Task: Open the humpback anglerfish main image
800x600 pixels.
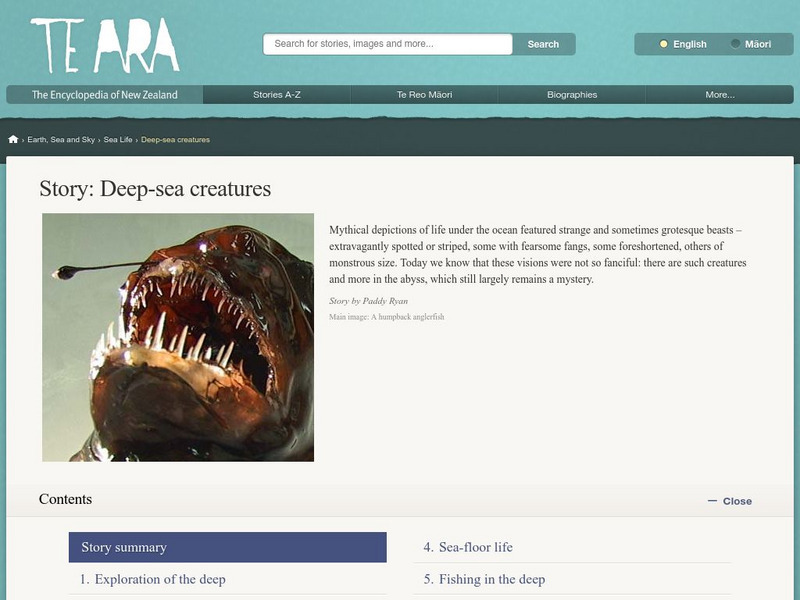Action: coord(178,337)
